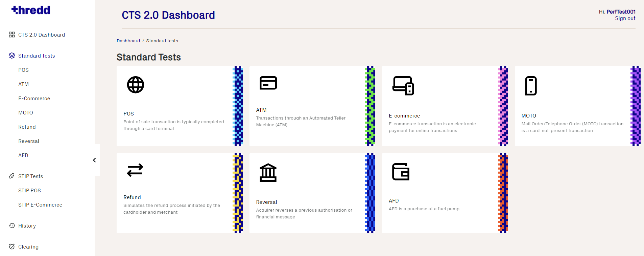The width and height of the screenshot is (644, 256).
Task: Open CTS 2.0 Dashboard in sidebar
Action: pos(42,35)
